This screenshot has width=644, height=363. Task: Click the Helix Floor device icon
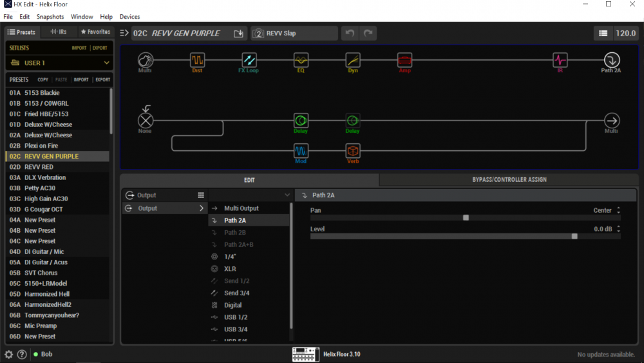305,354
